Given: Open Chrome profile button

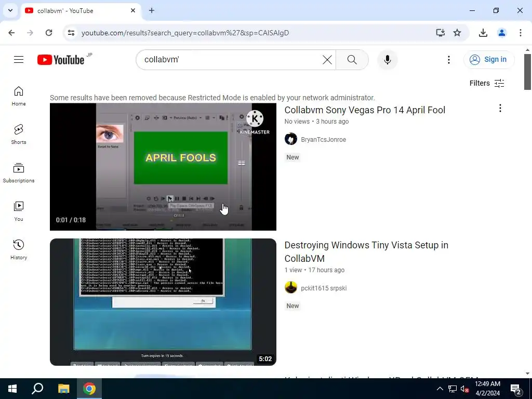Looking at the screenshot, I should [x=502, y=33].
